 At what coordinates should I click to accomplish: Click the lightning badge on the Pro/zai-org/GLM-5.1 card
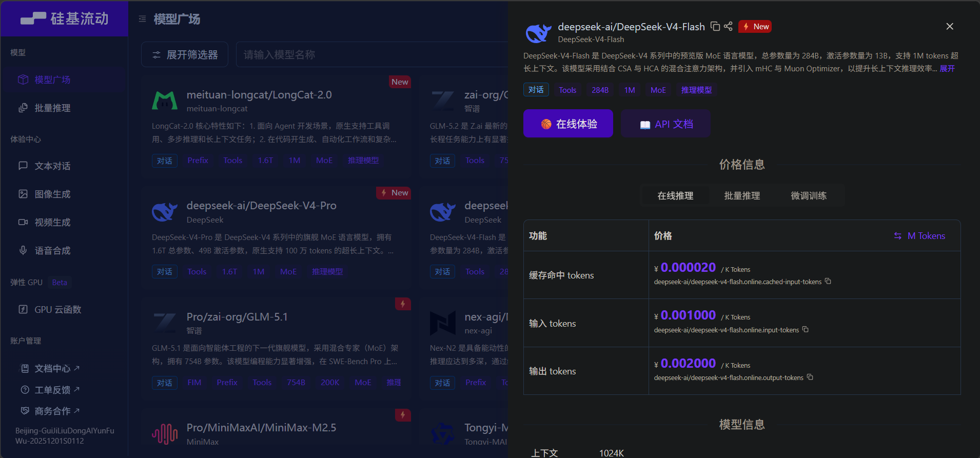pyautogui.click(x=403, y=304)
